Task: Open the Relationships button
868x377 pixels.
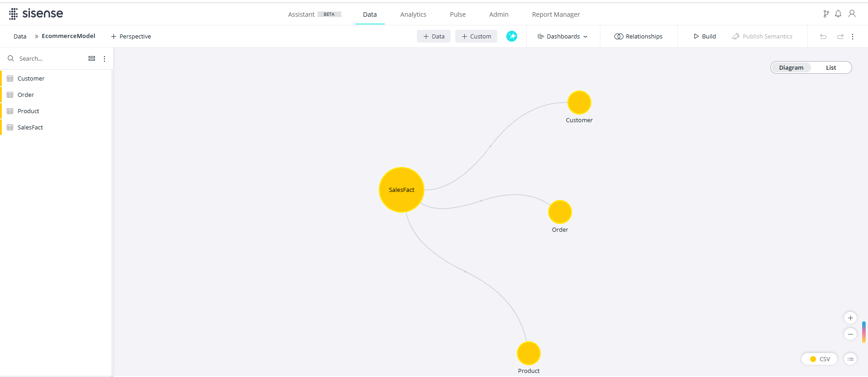Action: [638, 36]
